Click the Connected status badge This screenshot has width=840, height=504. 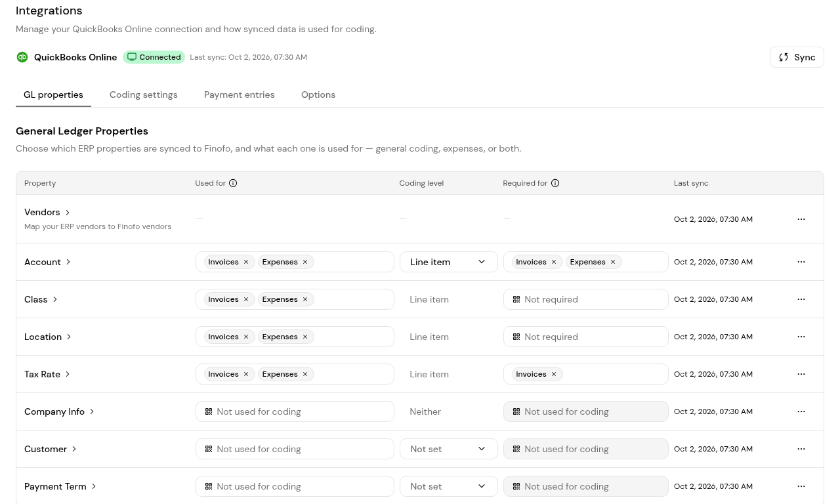click(154, 57)
